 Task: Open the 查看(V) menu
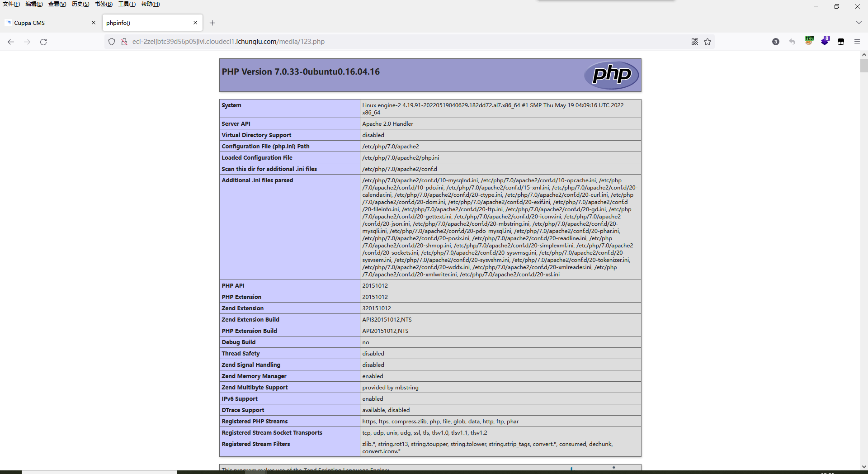pos(57,4)
